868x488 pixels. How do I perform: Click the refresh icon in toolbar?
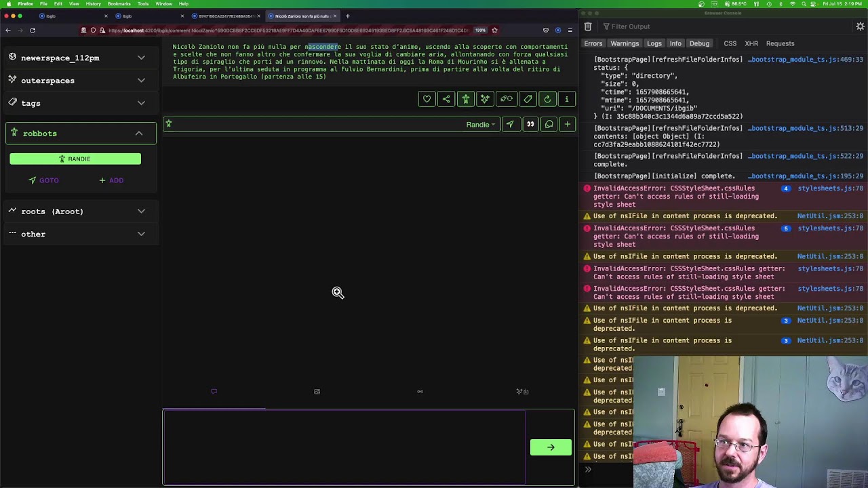point(547,99)
